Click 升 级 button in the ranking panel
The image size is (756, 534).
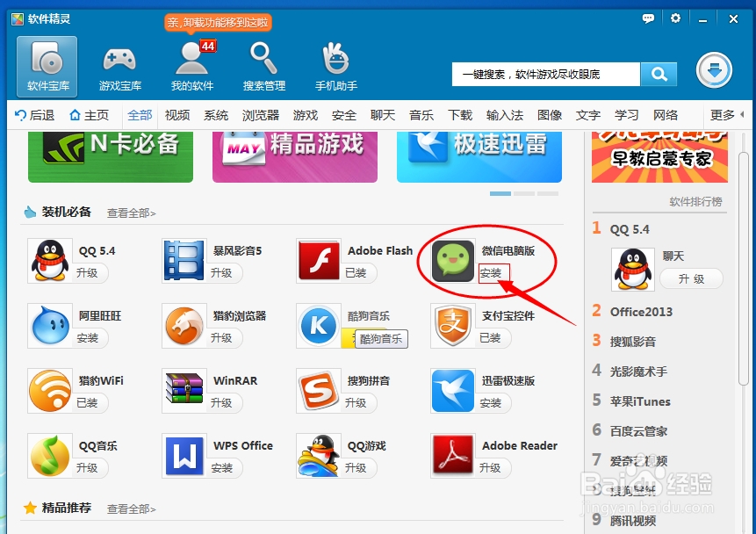(691, 278)
